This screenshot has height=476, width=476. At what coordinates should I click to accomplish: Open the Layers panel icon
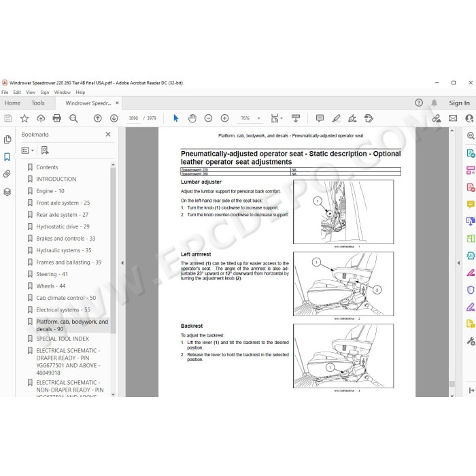(x=7, y=192)
